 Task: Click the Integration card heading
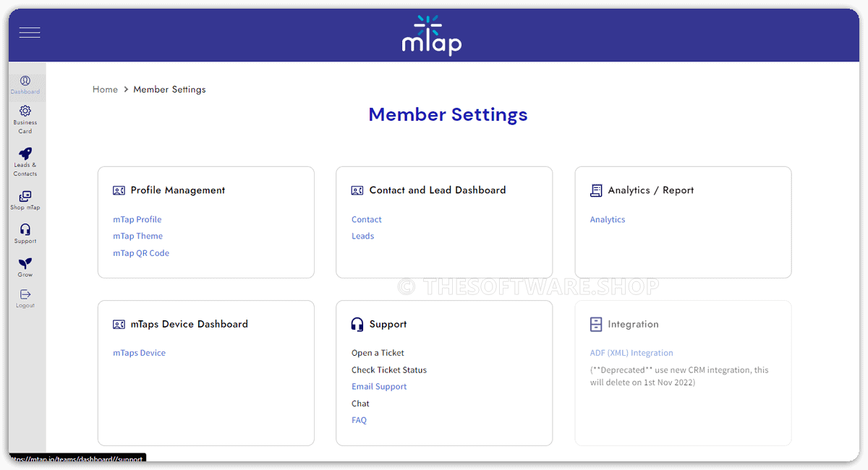click(634, 325)
